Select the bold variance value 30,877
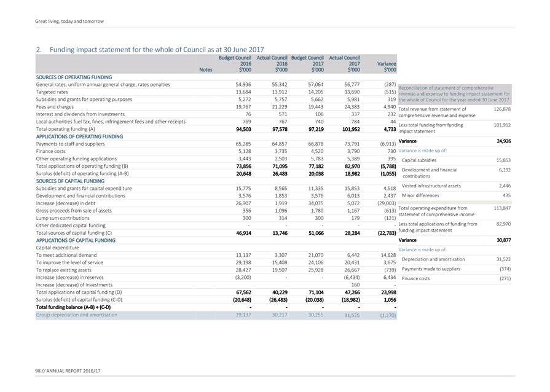 (504, 240)
